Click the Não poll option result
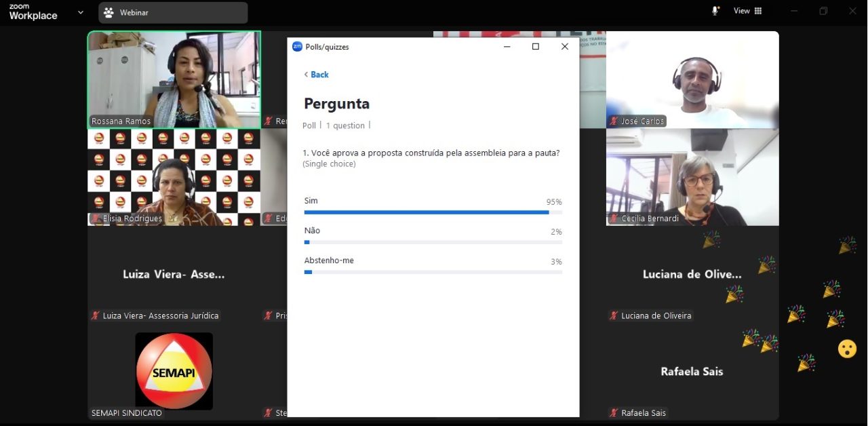This screenshot has width=868, height=426. (x=312, y=231)
